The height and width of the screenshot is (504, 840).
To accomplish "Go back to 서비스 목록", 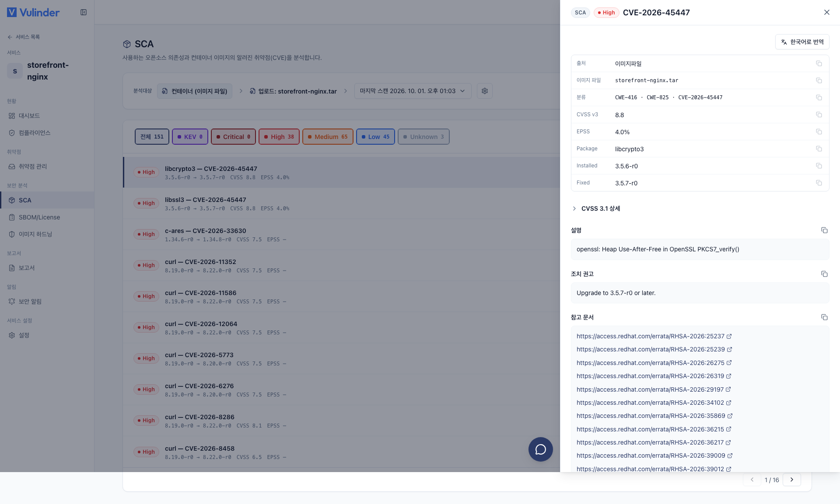I will 24,37.
